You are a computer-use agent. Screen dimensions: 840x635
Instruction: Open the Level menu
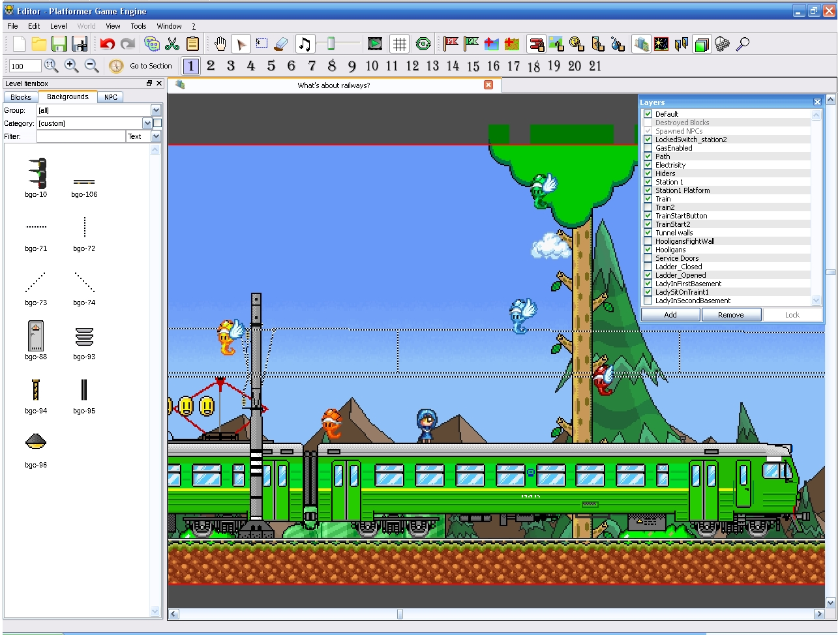pyautogui.click(x=59, y=26)
